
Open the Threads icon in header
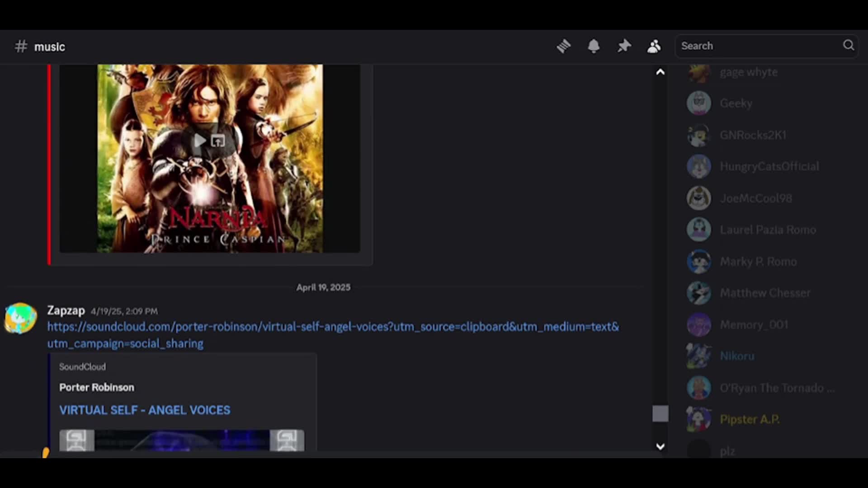click(563, 46)
